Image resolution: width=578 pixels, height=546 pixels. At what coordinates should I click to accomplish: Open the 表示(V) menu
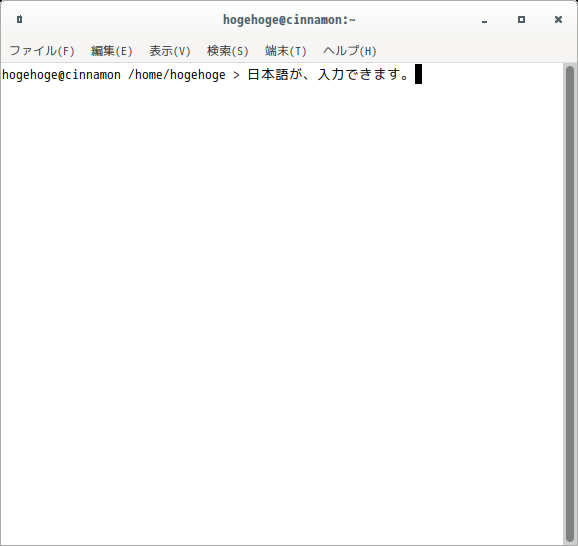(170, 51)
